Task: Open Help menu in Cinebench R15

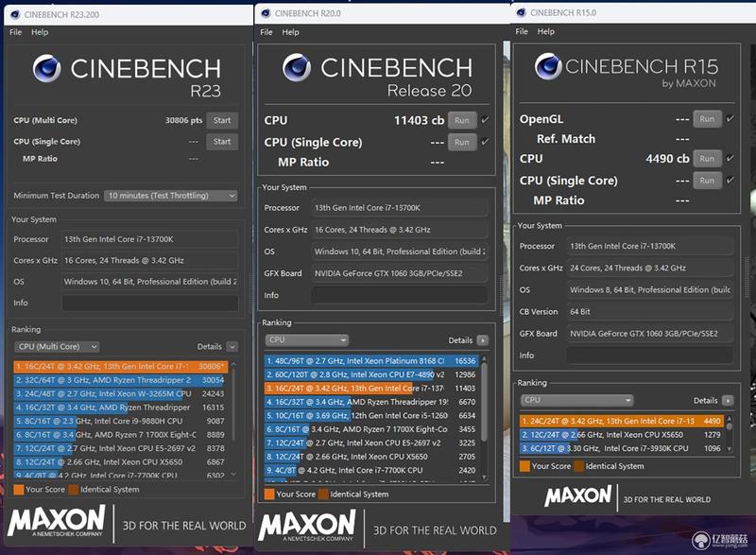Action: tap(546, 31)
